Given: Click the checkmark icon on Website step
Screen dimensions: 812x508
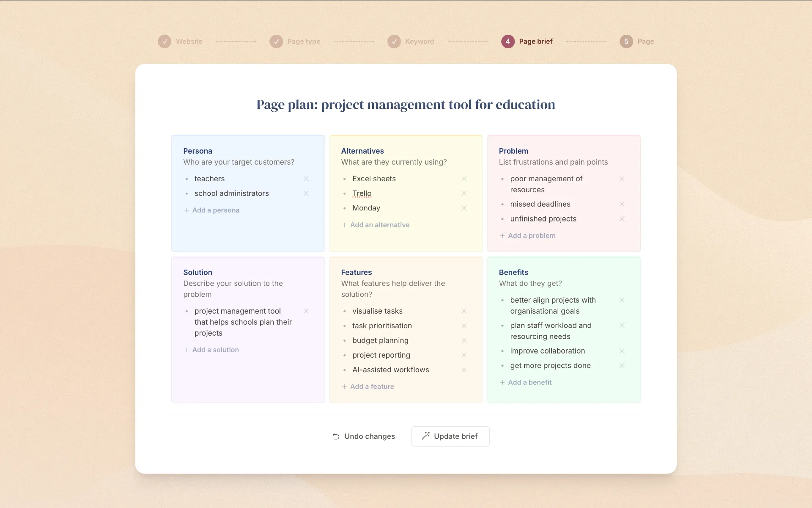Looking at the screenshot, I should (x=164, y=41).
